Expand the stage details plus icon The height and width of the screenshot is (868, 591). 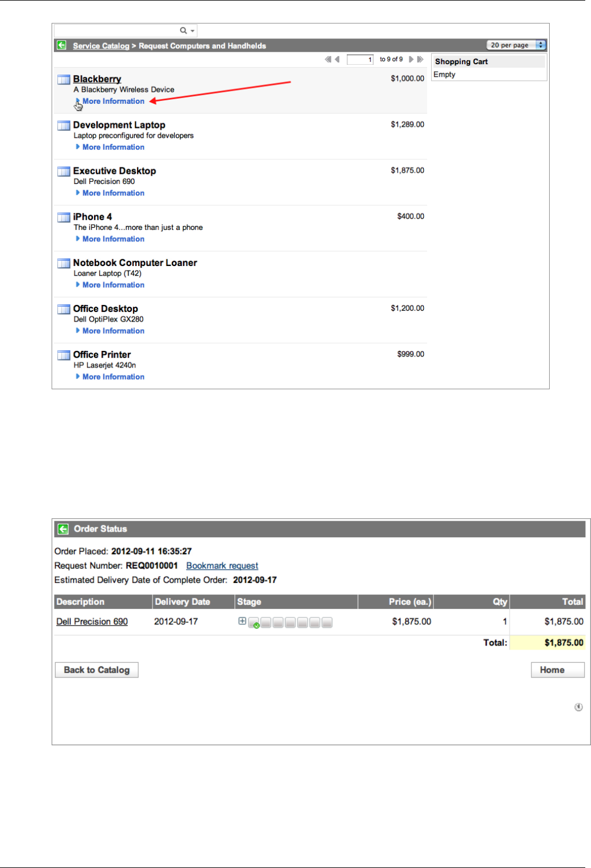[x=242, y=621]
